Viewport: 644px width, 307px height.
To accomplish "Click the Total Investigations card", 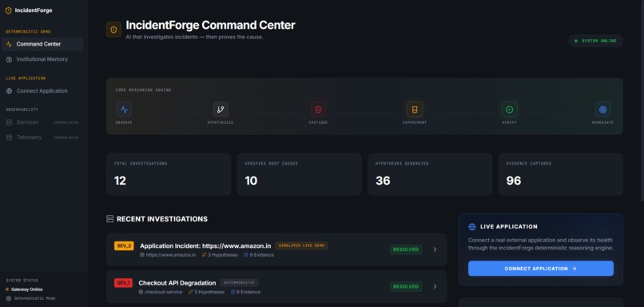I will [169, 173].
